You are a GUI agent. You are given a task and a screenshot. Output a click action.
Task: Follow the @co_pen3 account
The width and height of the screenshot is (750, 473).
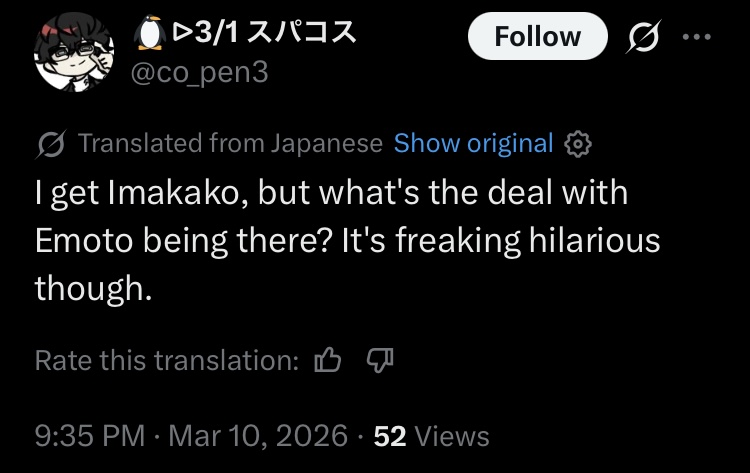pyautogui.click(x=538, y=36)
